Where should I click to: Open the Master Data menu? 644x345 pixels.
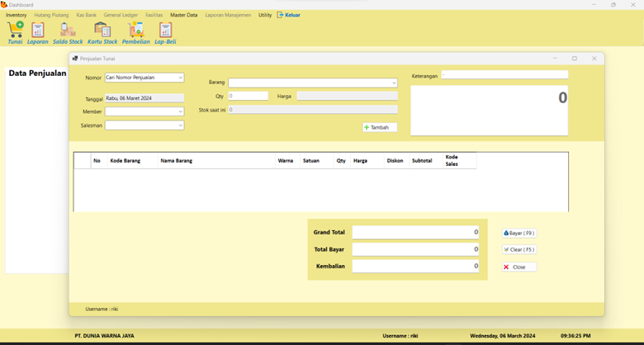(x=184, y=15)
